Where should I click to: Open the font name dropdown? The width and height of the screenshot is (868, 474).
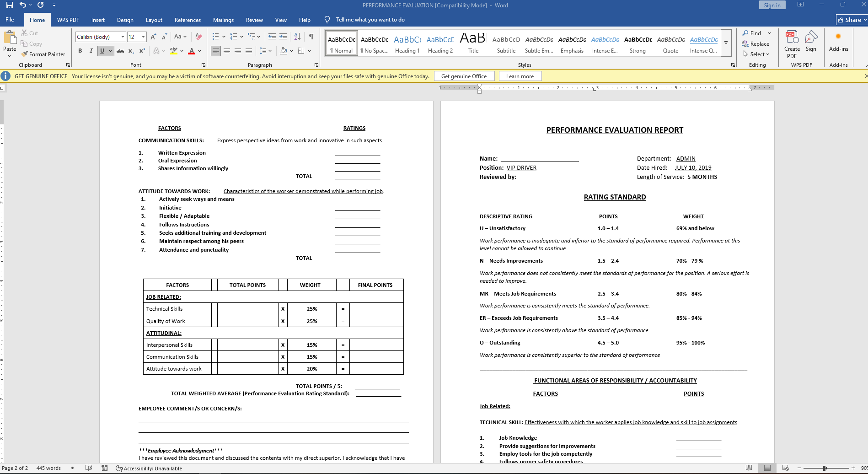point(123,37)
